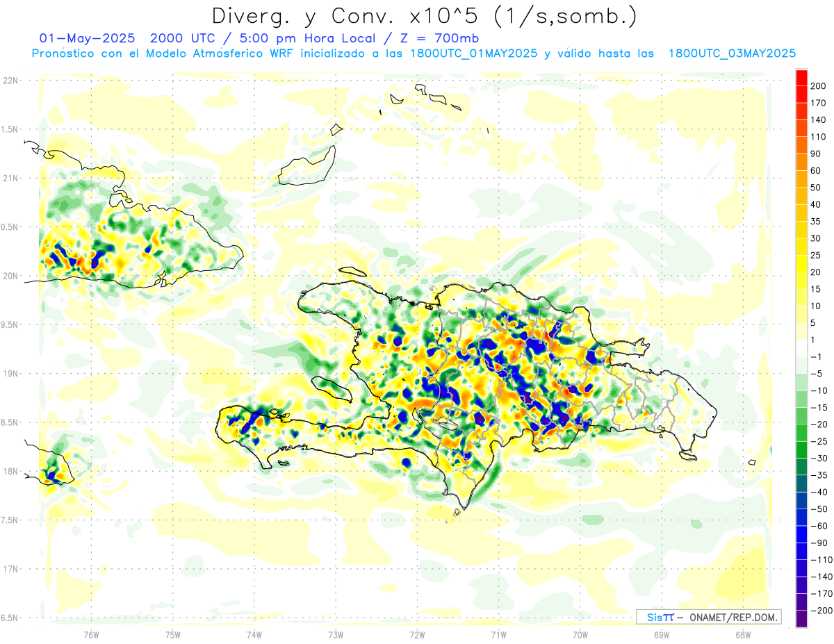Screen dimensions: 834x644
Task: Click the 71W longitude label
Action: click(x=498, y=635)
